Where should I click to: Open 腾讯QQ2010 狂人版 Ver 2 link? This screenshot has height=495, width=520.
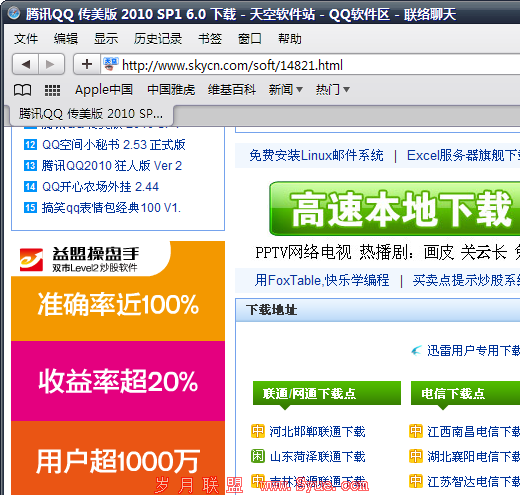tap(112, 166)
